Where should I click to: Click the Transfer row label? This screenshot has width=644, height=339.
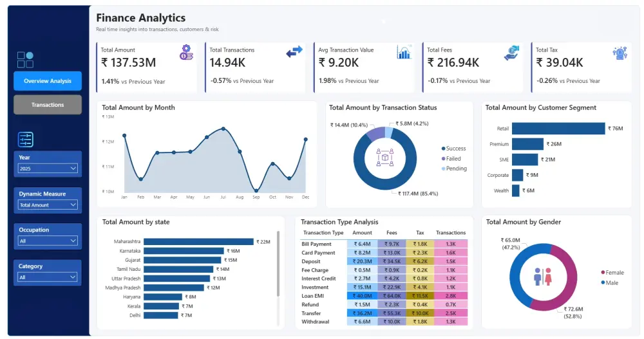[x=311, y=313]
